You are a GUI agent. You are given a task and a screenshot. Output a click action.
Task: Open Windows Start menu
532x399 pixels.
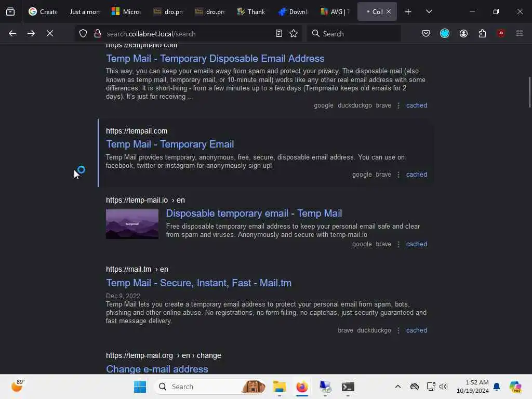click(x=140, y=387)
